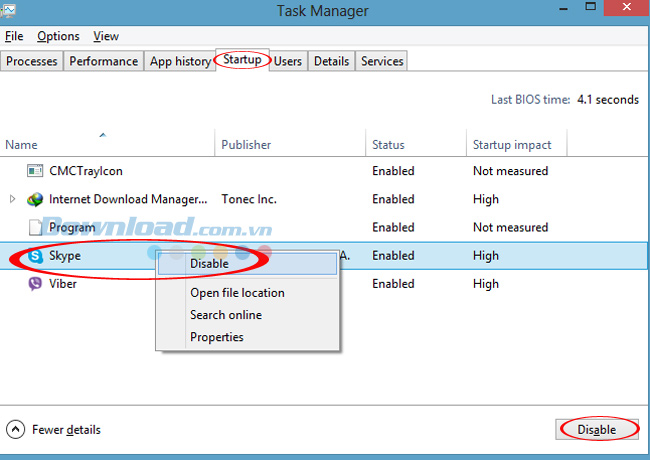Collapse view with Fewer details arrow icon

(15, 430)
